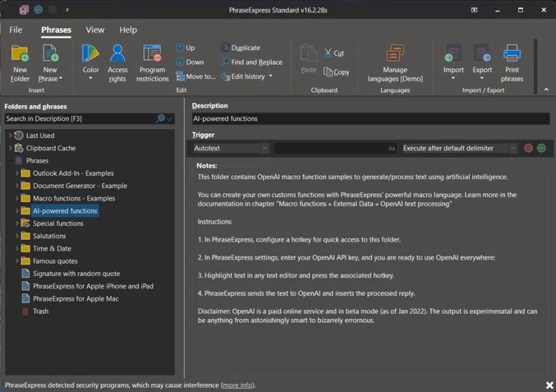This screenshot has height=392, width=556.
Task: Add trigger with green plus icon
Action: tap(541, 148)
